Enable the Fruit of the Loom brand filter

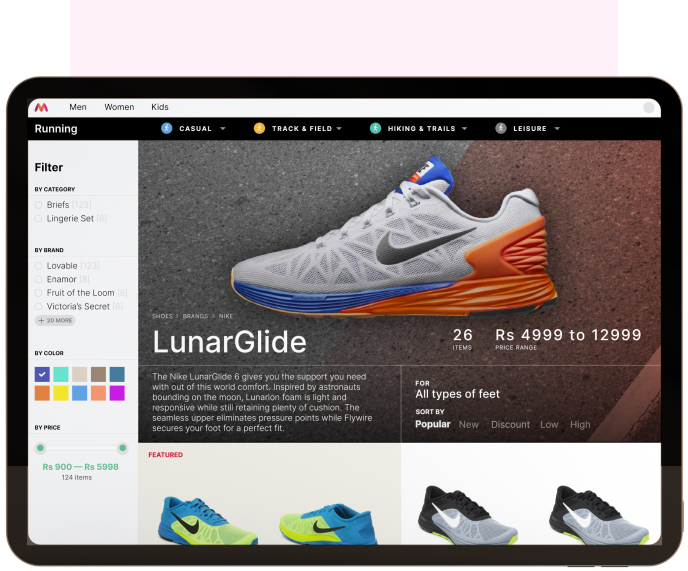39,293
